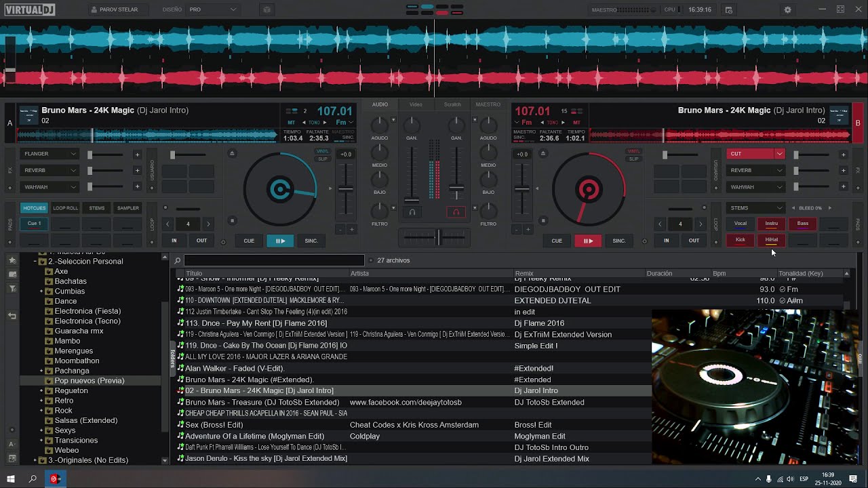Click SINC. button on deck B
This screenshot has height=488, width=868.
[x=619, y=241]
